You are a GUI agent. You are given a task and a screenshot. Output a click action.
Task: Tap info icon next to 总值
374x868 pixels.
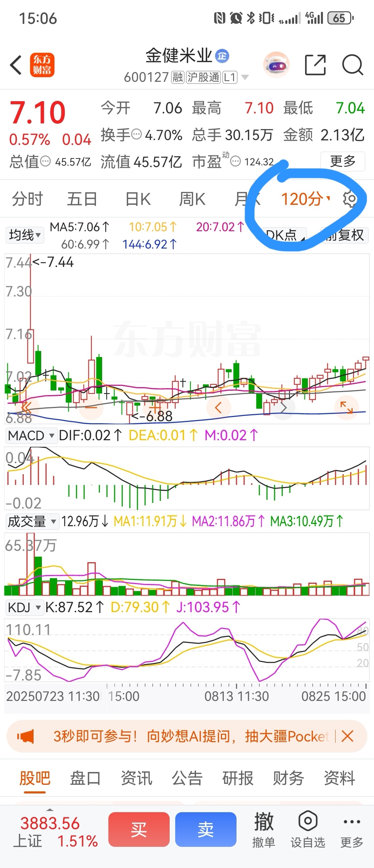coord(45,161)
